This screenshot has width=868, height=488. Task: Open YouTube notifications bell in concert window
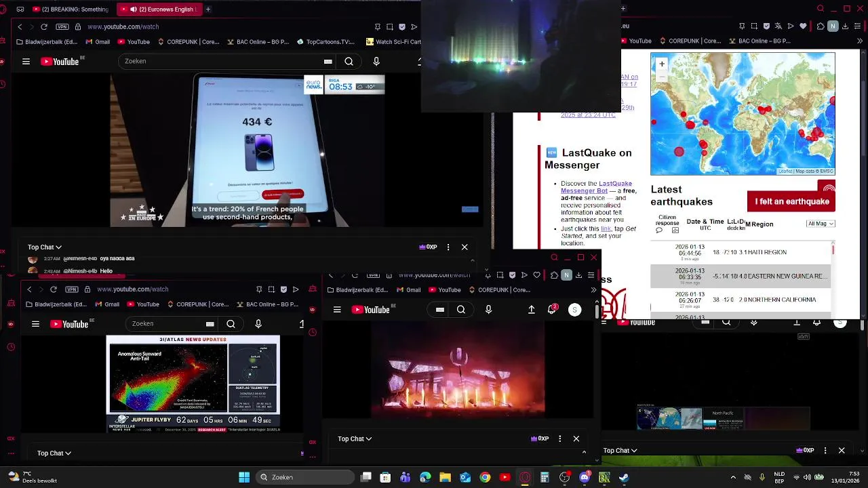point(552,309)
